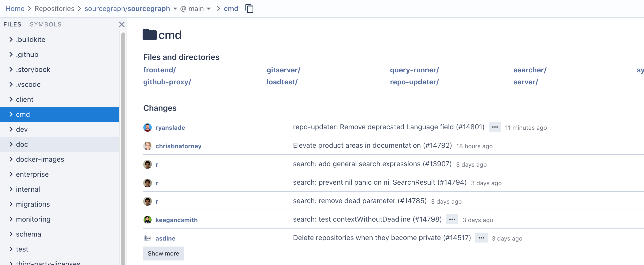644x265 pixels.
Task: Open the commit 'add general search expressions (#13907)'
Action: (372, 164)
